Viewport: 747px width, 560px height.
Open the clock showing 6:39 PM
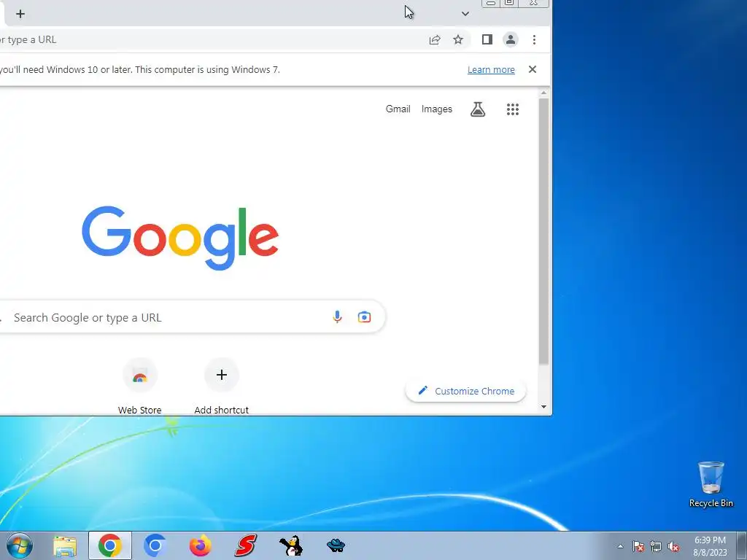710,546
